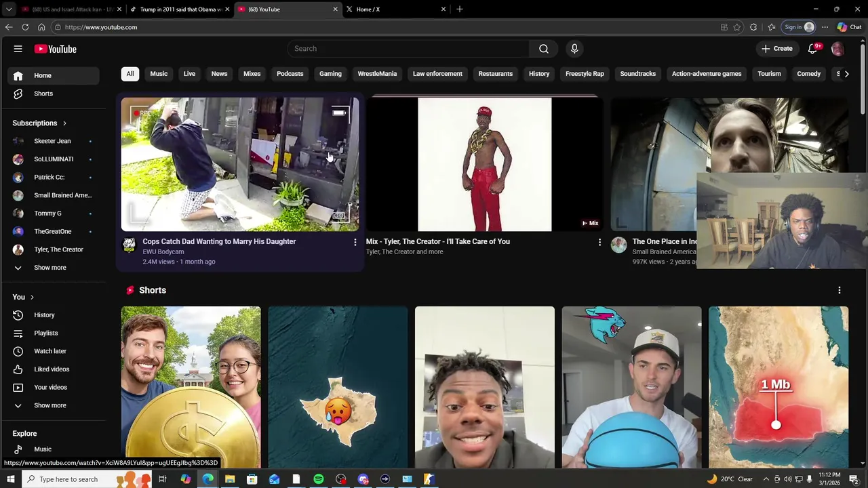The image size is (868, 488).
Task: Open the browser tab list dropdown
Action: (9, 9)
